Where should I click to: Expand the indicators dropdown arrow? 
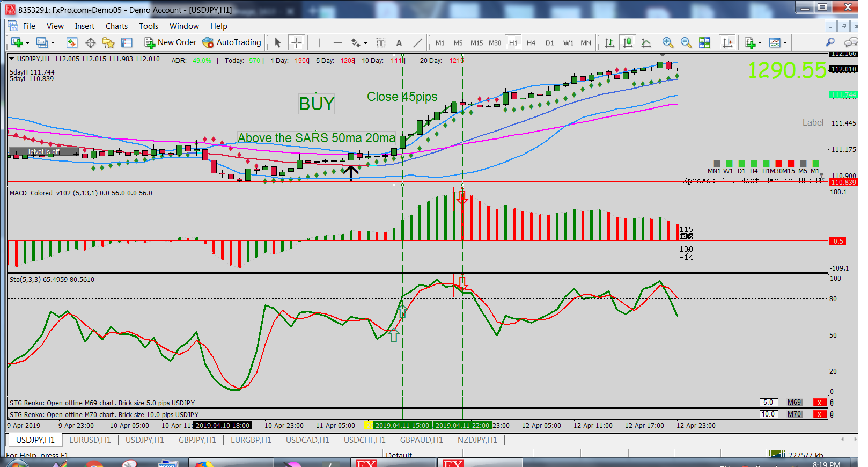click(x=760, y=43)
